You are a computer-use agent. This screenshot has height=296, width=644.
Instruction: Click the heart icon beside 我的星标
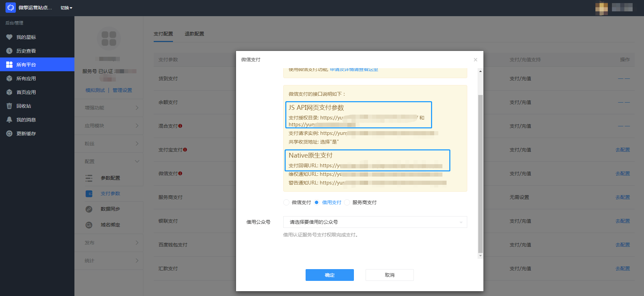tap(9, 37)
